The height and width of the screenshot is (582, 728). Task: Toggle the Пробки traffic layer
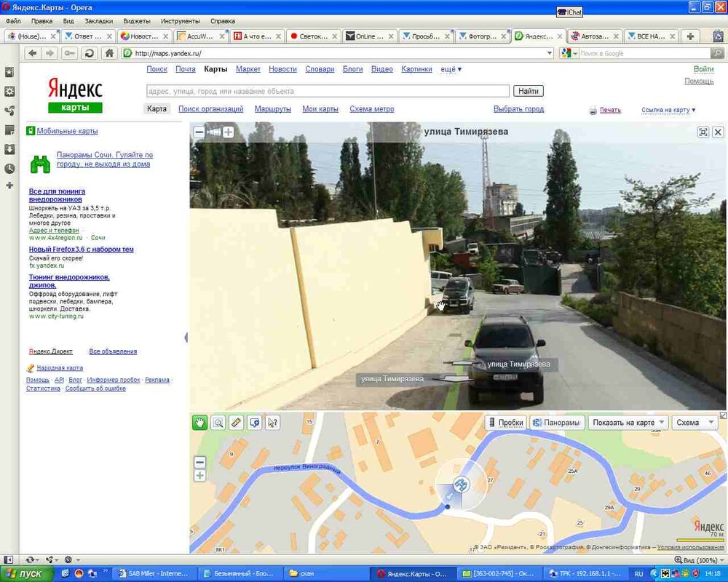tap(506, 423)
